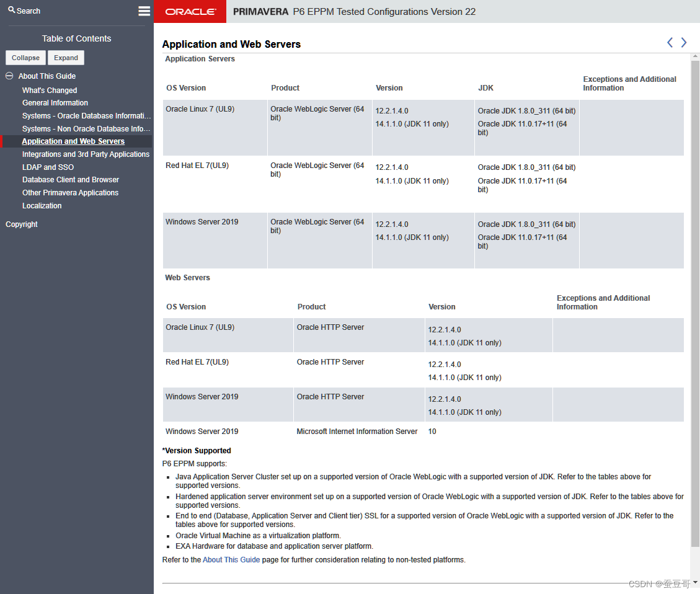Open Database Client and Browser topic
The width and height of the screenshot is (700, 594).
(x=71, y=179)
